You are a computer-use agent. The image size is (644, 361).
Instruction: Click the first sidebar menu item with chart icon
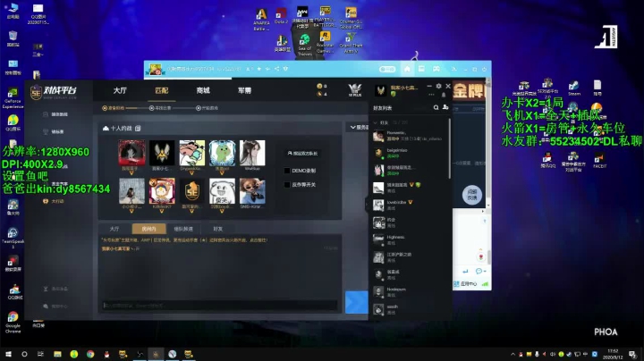[55, 114]
